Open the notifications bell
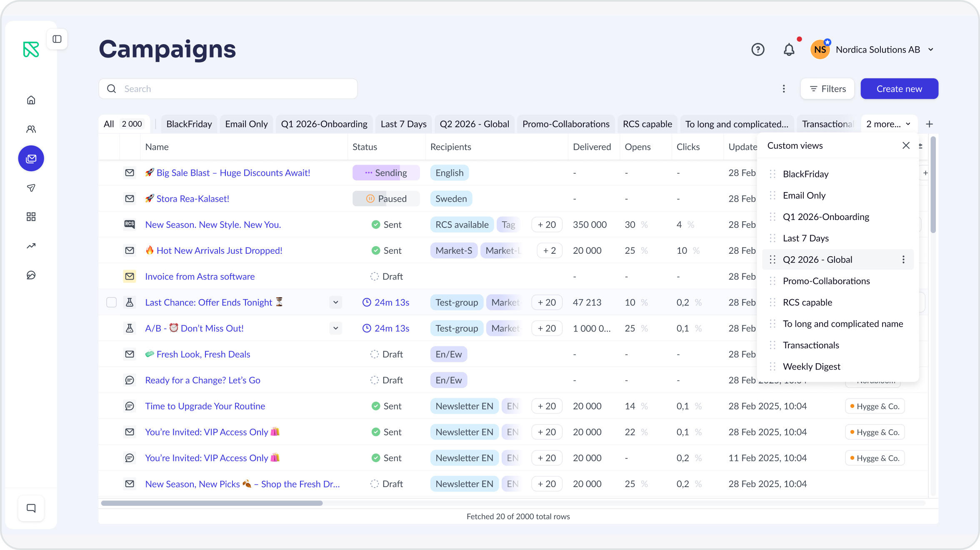The height and width of the screenshot is (550, 980). click(789, 50)
